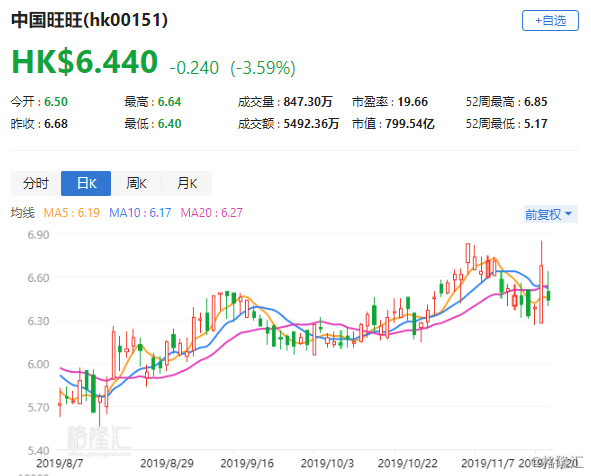Open the 月K monthly chart tab

point(187,184)
